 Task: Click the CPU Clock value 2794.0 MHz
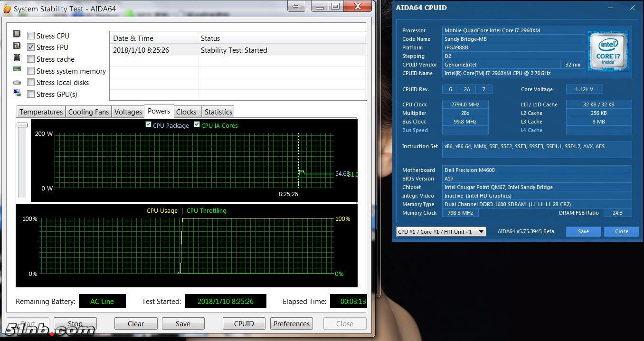(465, 104)
